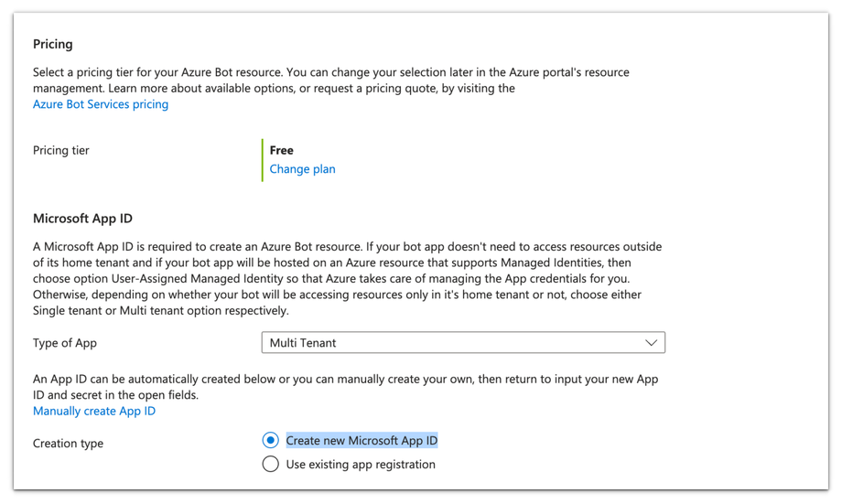The width and height of the screenshot is (842, 504).
Task: Click the Pricing section heading
Action: pyautogui.click(x=53, y=44)
